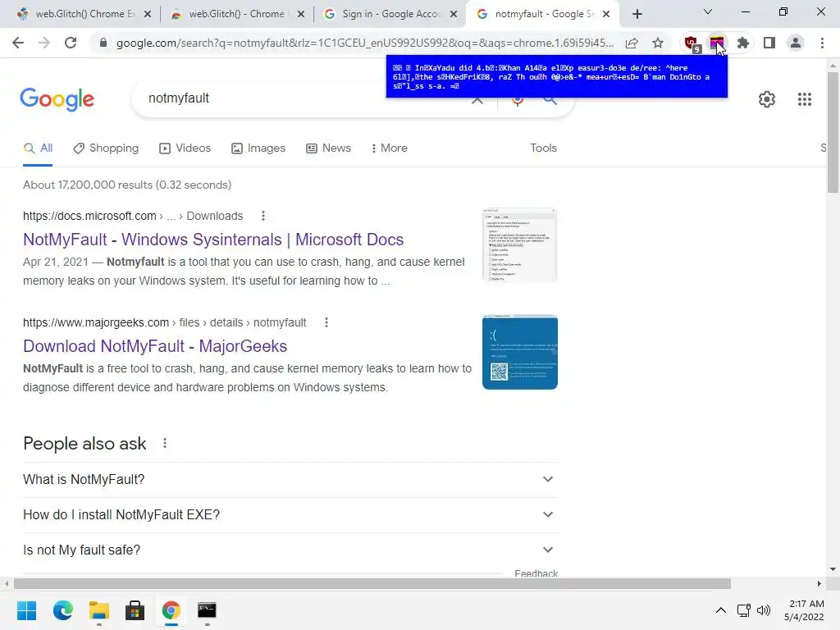
Task: Select the News search filter
Action: (x=328, y=148)
